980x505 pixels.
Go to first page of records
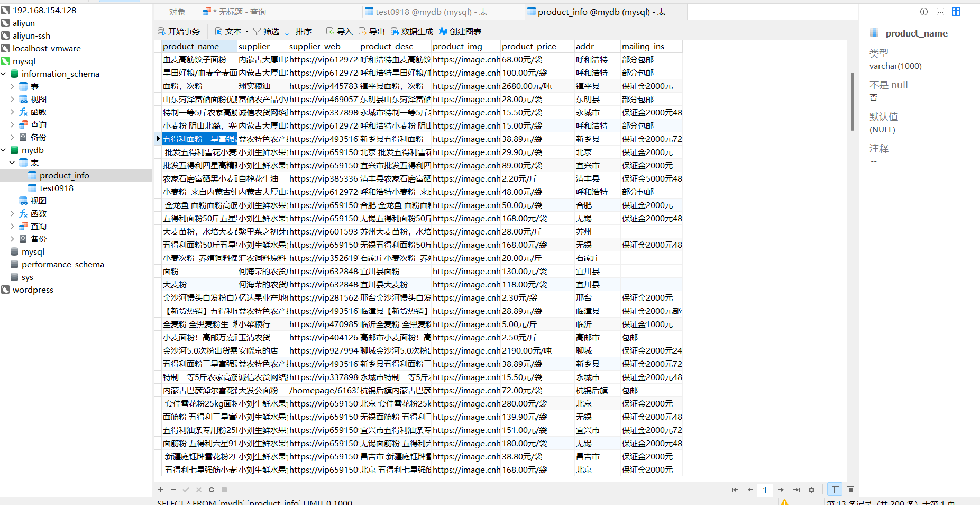tap(735, 490)
